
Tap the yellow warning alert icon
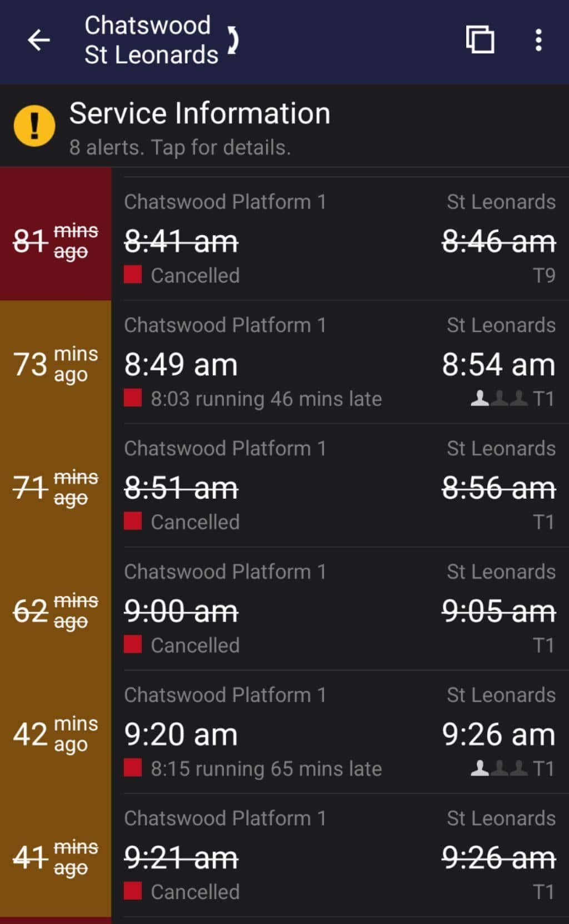[34, 126]
